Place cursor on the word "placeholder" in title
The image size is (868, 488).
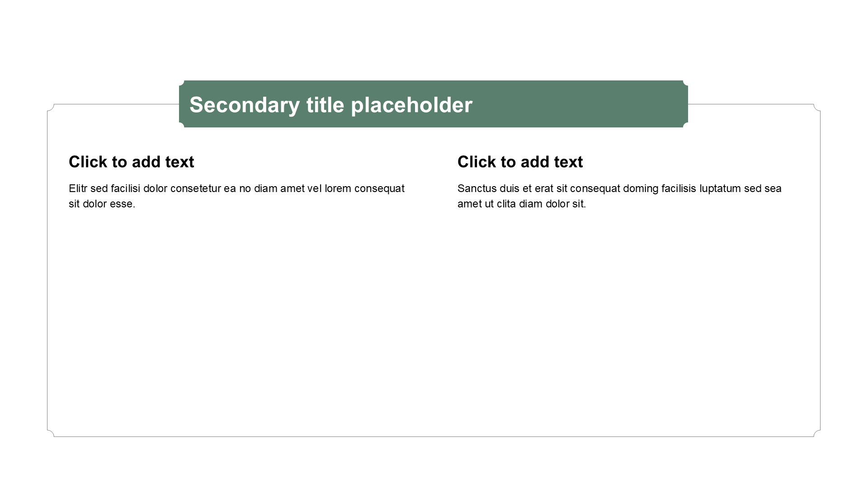[x=412, y=105]
